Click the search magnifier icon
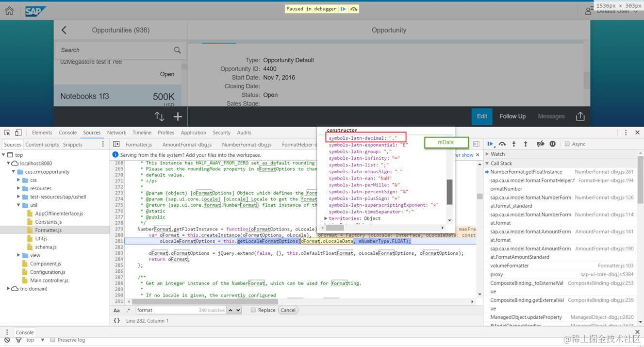644x347 pixels. (x=177, y=50)
